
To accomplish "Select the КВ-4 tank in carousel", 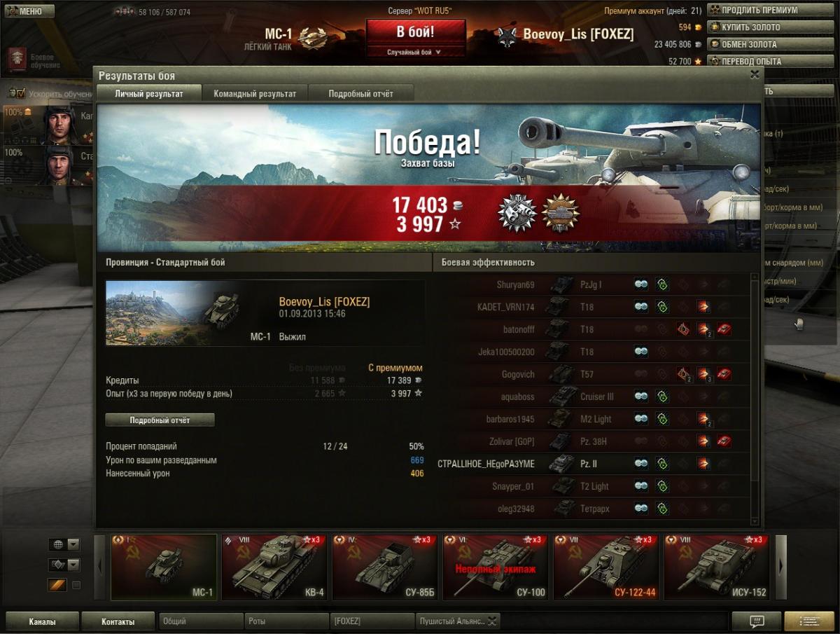I will [x=274, y=567].
